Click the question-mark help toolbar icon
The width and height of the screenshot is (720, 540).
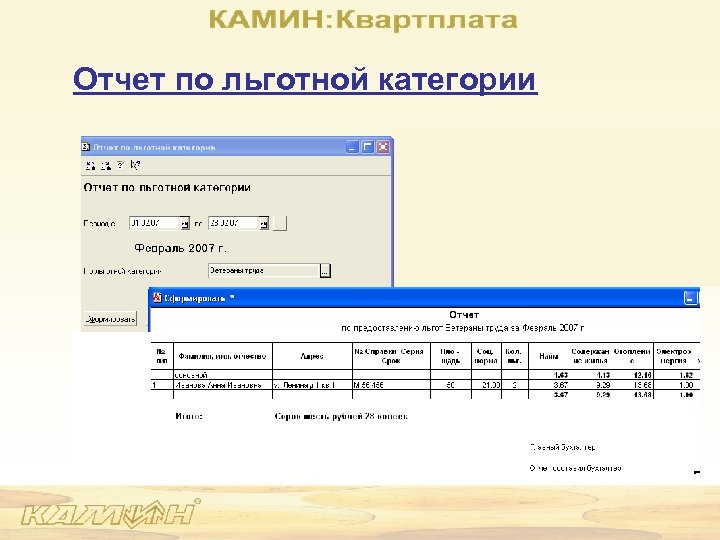(120, 165)
